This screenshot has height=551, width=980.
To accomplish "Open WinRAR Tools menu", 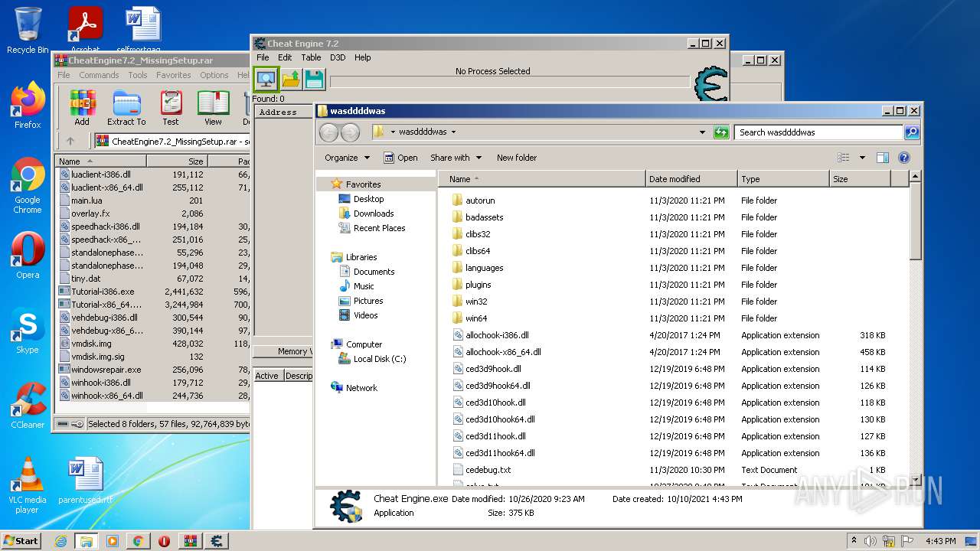I will point(138,75).
